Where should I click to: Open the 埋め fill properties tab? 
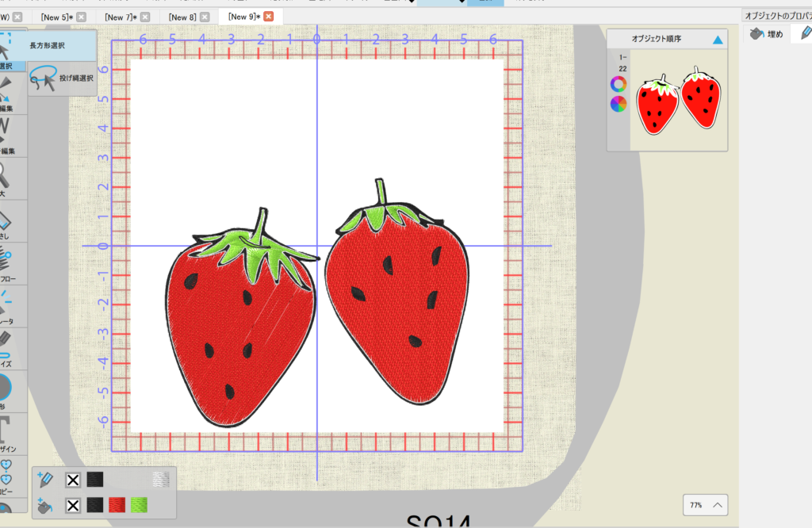767,33
